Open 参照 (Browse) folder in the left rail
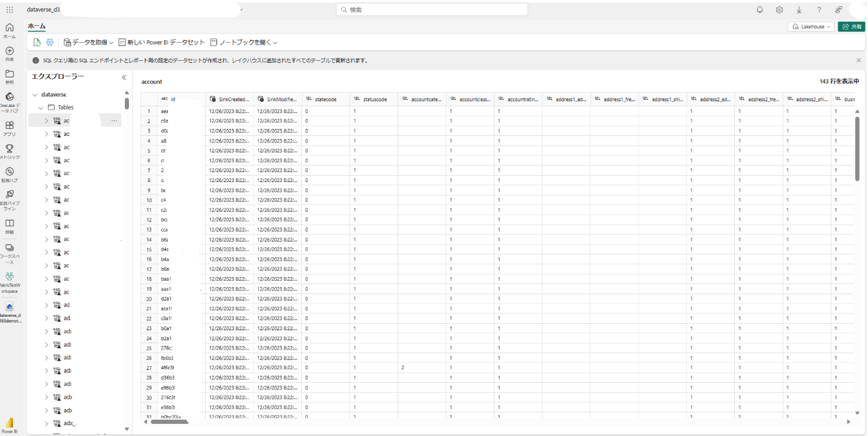The image size is (868, 436). (10, 76)
